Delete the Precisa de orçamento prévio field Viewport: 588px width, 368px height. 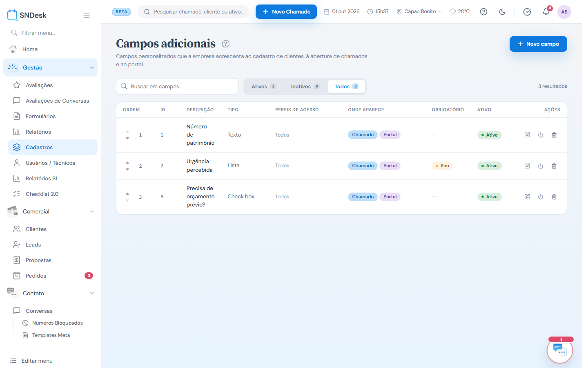coord(554,197)
